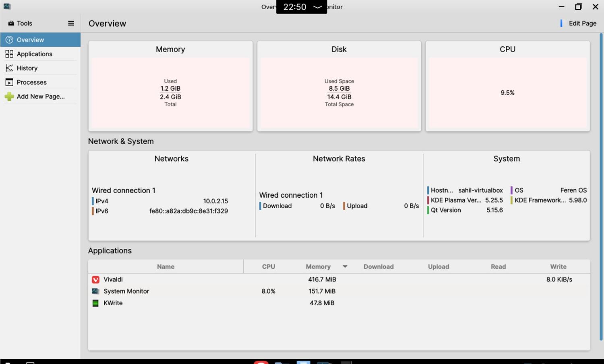604x364 pixels.
Task: Click the orange Upload color indicator
Action: click(344, 206)
